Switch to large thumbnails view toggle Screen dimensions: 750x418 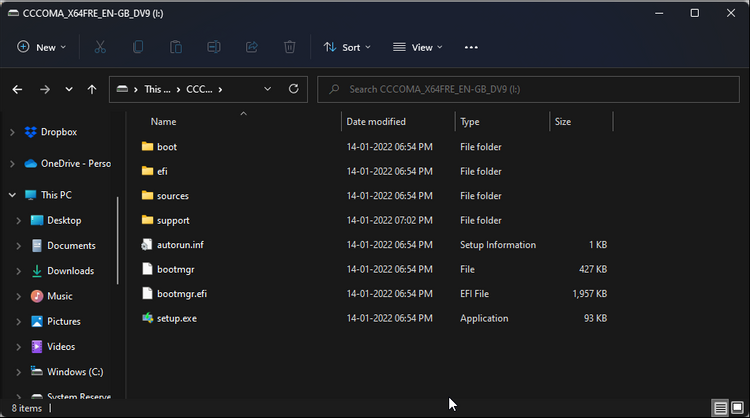pos(737,408)
